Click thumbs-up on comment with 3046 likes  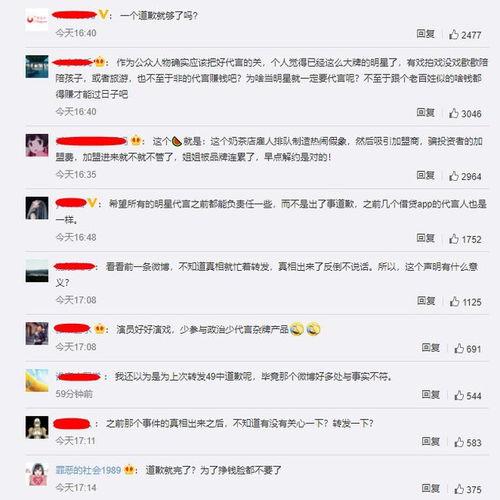(454, 113)
